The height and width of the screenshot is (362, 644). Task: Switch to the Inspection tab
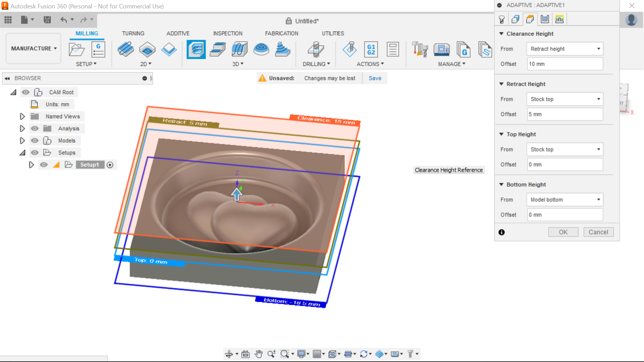tap(228, 34)
